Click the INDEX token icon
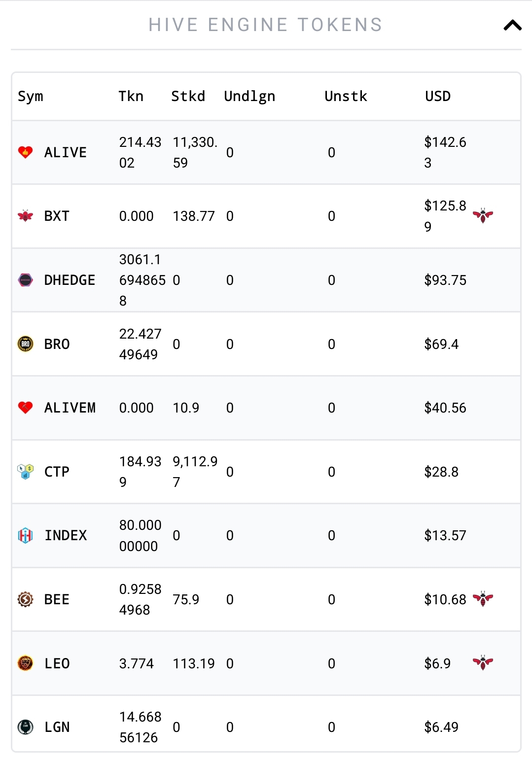 pos(25,535)
